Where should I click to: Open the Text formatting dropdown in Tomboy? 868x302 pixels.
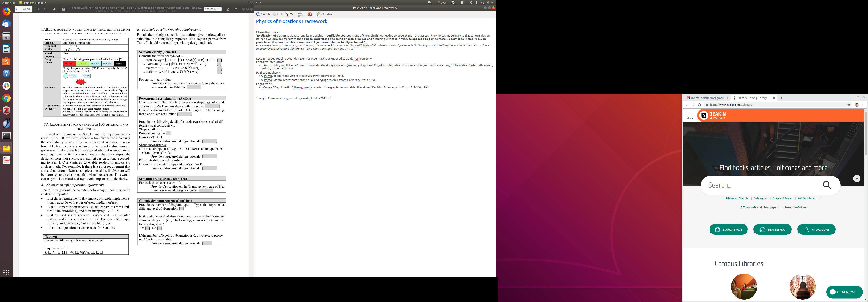[290, 15]
